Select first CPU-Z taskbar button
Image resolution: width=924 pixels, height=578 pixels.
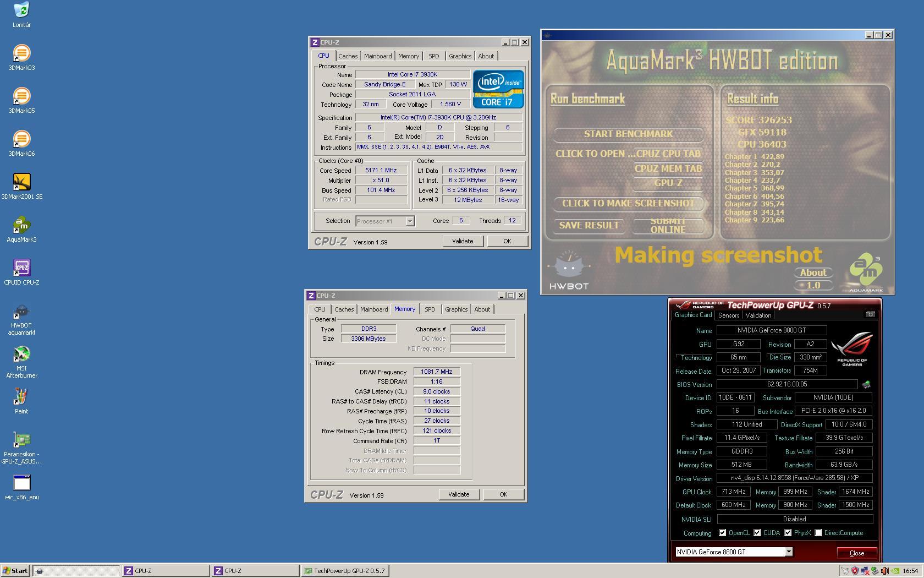(166, 571)
